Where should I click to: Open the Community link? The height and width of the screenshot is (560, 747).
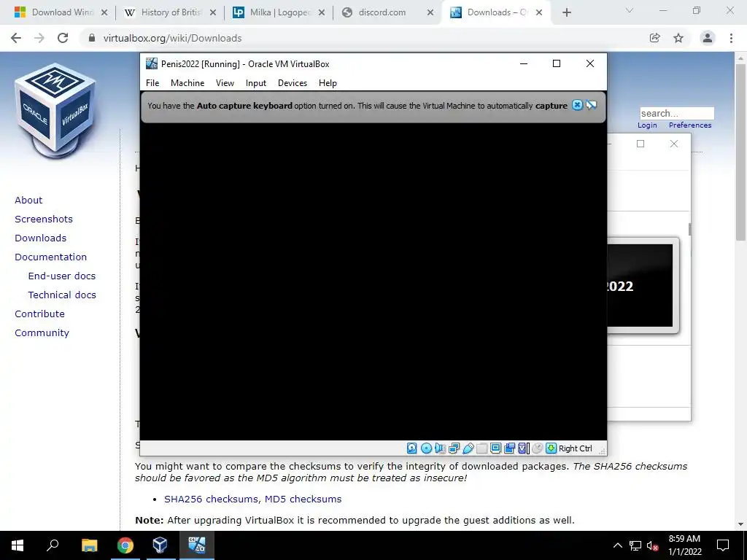point(42,333)
